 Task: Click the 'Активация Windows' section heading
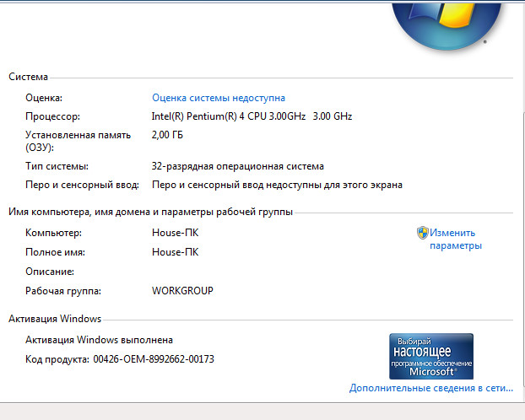point(55,319)
